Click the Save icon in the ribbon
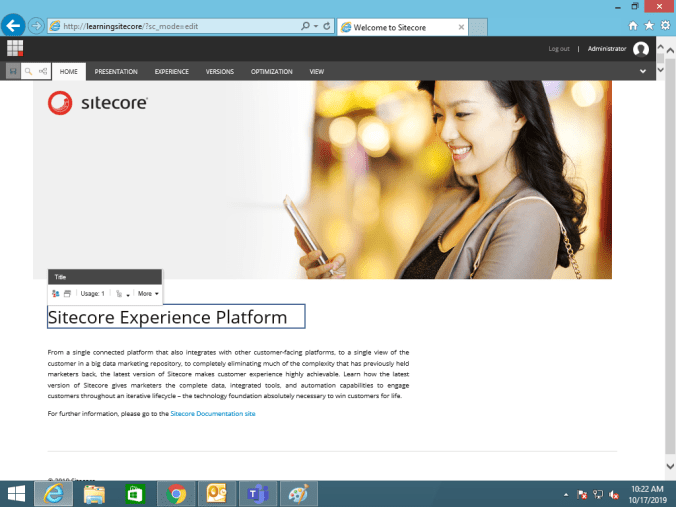Image resolution: width=676 pixels, height=507 pixels. pyautogui.click(x=12, y=72)
